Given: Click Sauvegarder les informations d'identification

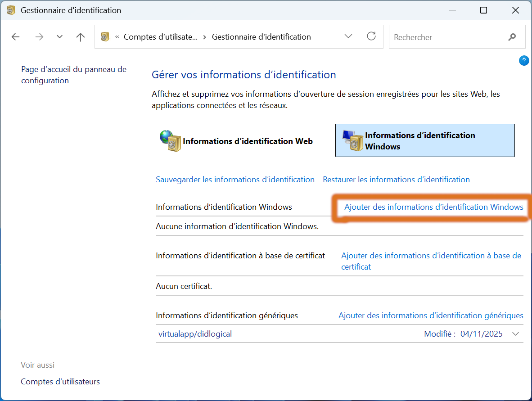Looking at the screenshot, I should pos(235,179).
